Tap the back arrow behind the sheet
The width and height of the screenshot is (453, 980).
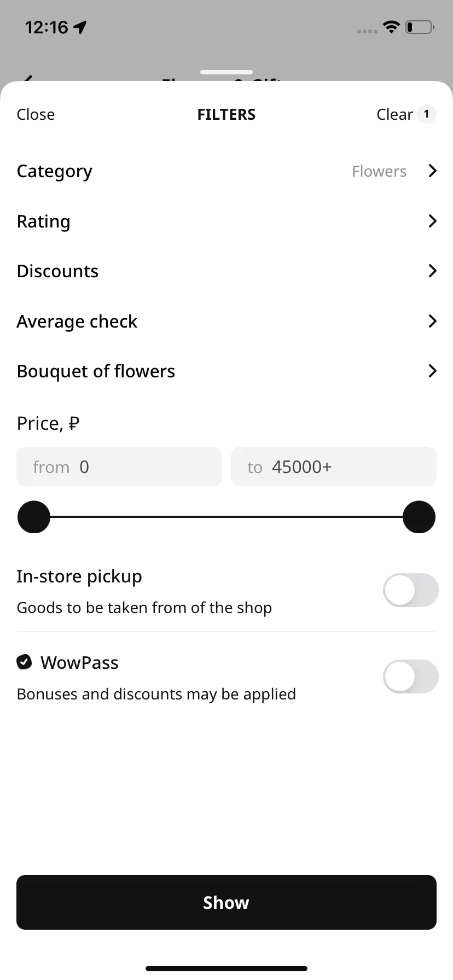(x=28, y=78)
